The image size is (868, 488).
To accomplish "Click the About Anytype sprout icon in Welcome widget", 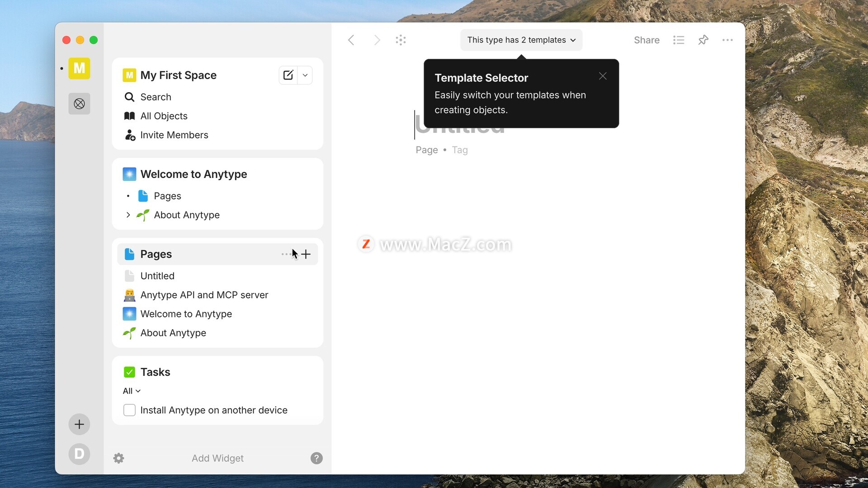I will pos(143,215).
